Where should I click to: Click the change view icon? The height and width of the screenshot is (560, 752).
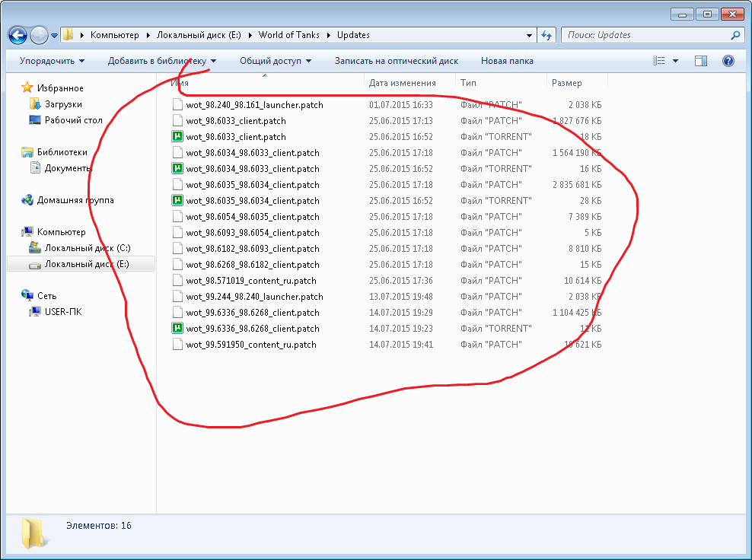pos(659,61)
